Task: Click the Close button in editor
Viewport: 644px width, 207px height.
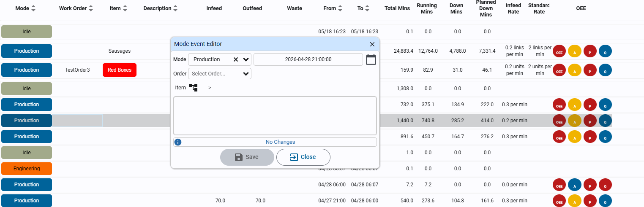Action: 303,157
